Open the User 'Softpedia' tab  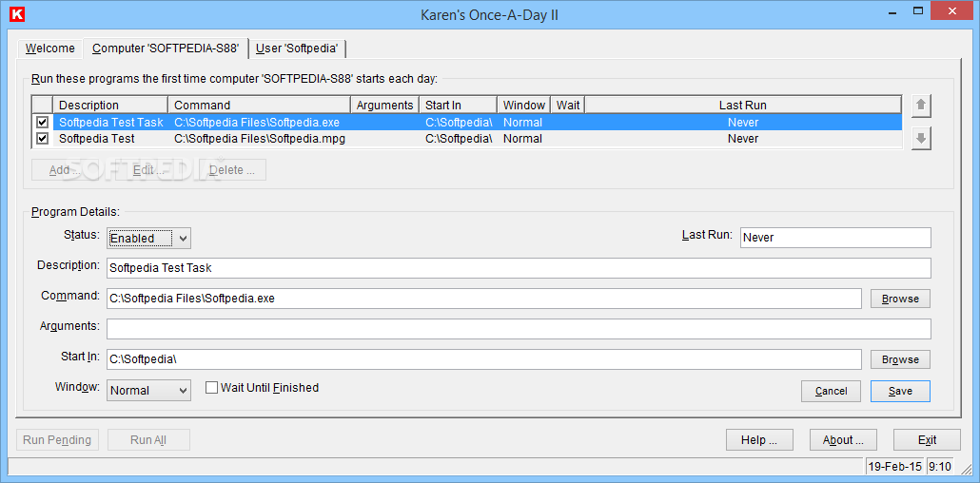point(297,48)
